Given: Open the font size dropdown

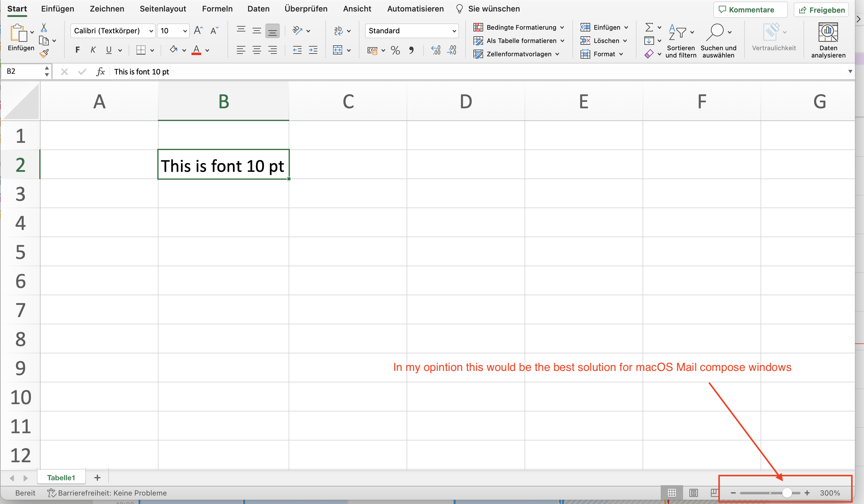Looking at the screenshot, I should point(185,31).
